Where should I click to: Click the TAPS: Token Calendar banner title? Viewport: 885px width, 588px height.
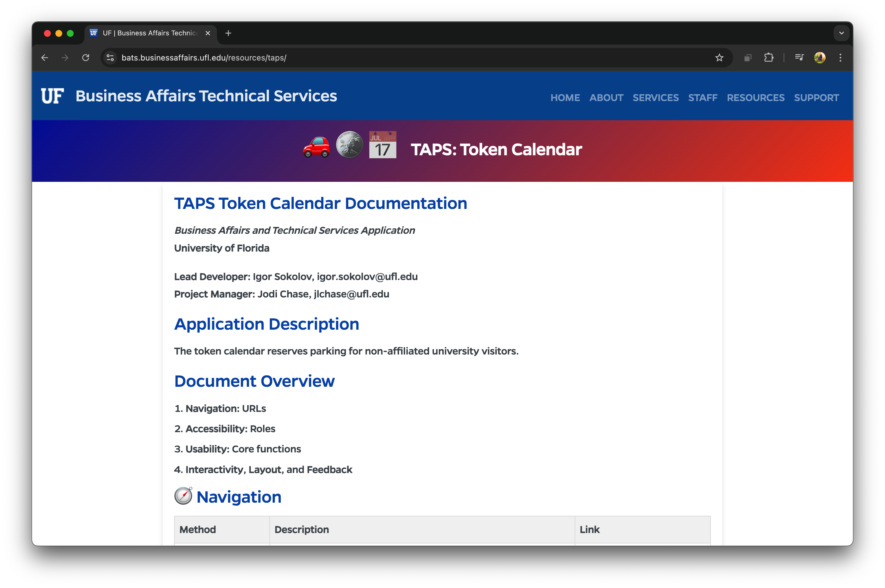tap(496, 150)
